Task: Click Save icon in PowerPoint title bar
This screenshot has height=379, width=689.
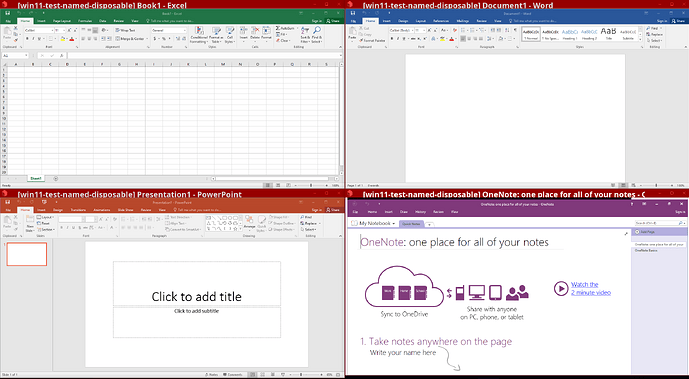Action: (x=7, y=202)
